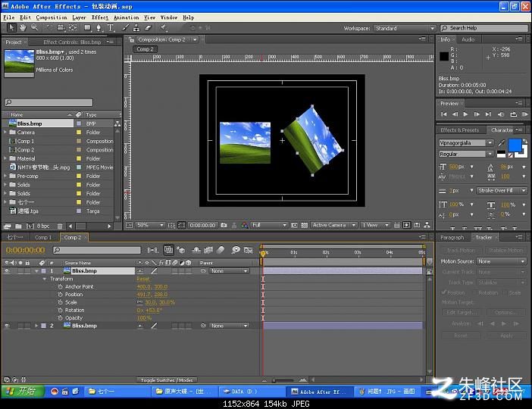Open the Stroke Over Fill dropdown
The image size is (532, 409).
[x=502, y=190]
